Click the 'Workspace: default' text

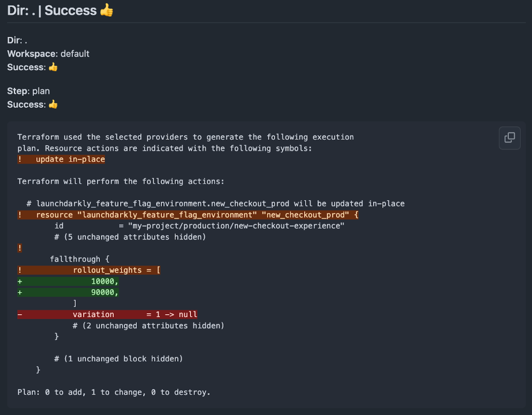(x=48, y=54)
